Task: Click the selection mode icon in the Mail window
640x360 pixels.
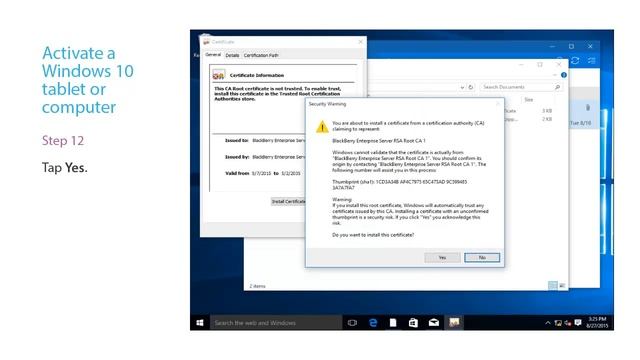Action: (x=591, y=61)
